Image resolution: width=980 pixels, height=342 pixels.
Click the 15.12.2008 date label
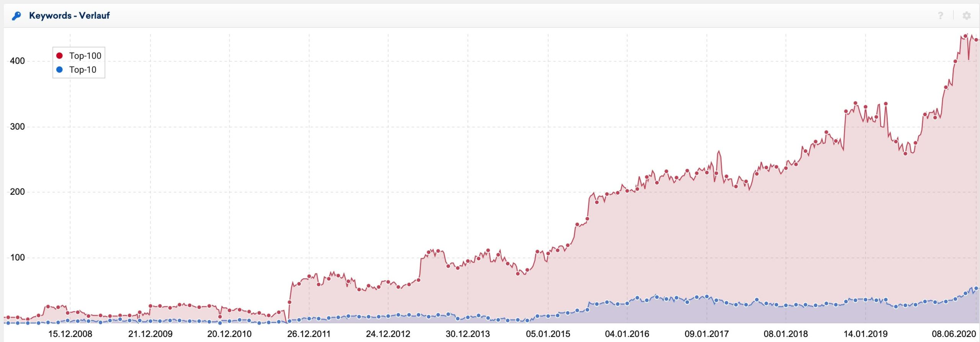[x=70, y=334]
